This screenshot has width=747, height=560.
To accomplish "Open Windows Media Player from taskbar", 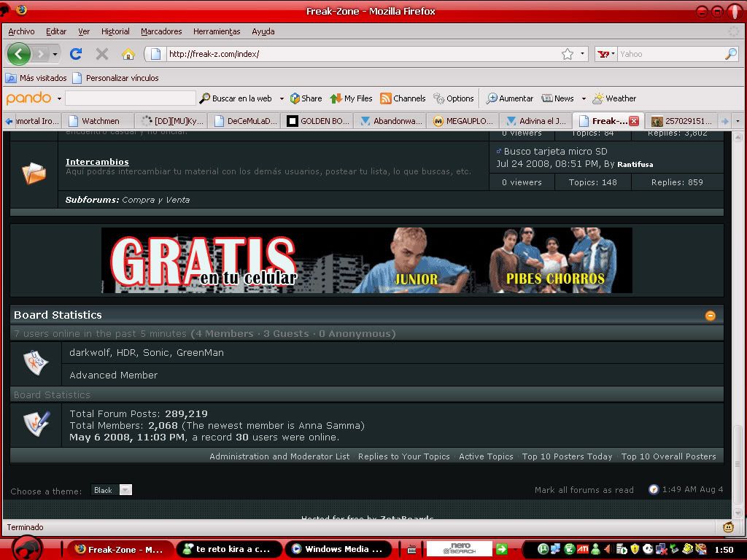I will [336, 549].
